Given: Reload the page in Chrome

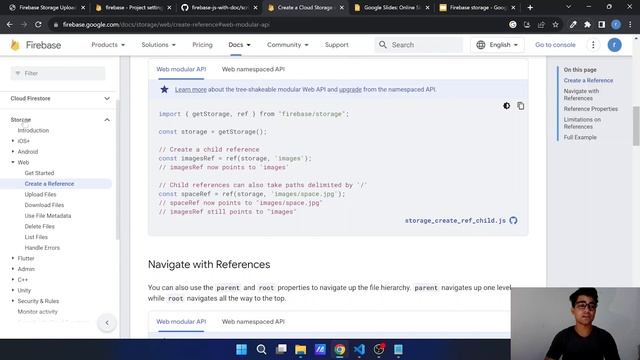Looking at the screenshot, I should pos(38,24).
